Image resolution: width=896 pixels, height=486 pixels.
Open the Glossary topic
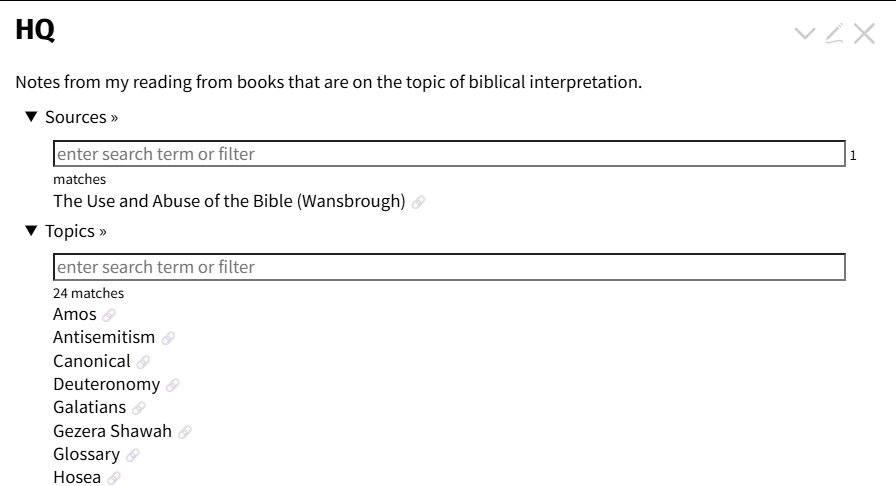click(x=86, y=454)
